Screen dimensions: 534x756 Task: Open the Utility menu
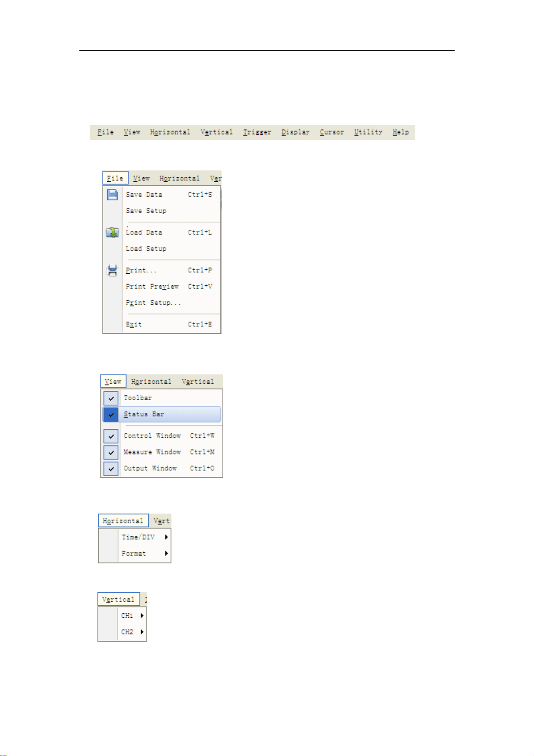pos(368,132)
